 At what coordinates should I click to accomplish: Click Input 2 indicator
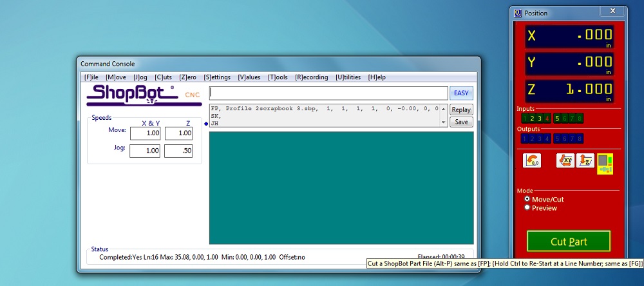[x=531, y=119]
